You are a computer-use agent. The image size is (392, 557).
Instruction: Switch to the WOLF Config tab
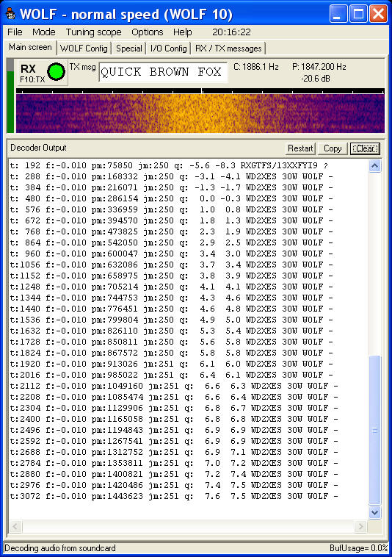tap(84, 48)
